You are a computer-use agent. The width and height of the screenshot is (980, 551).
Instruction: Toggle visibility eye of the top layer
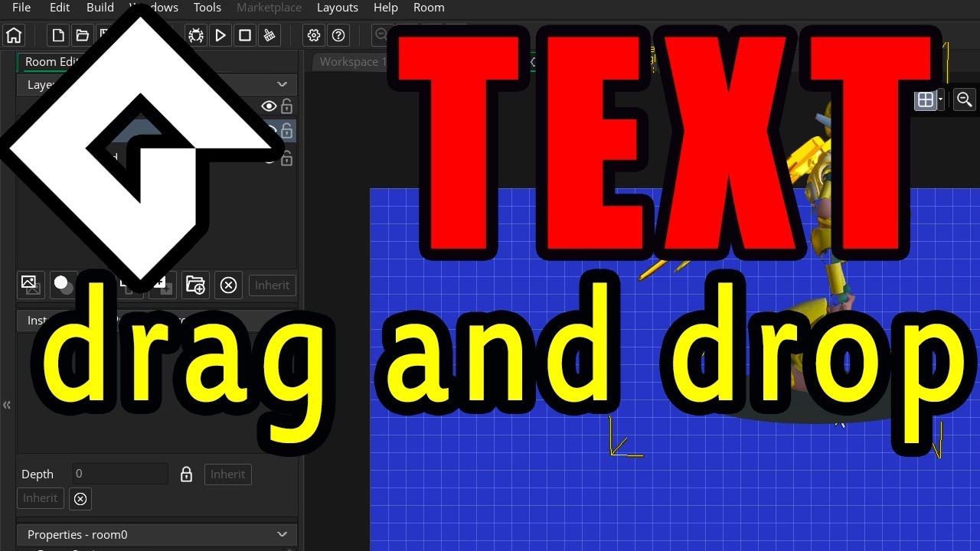269,106
